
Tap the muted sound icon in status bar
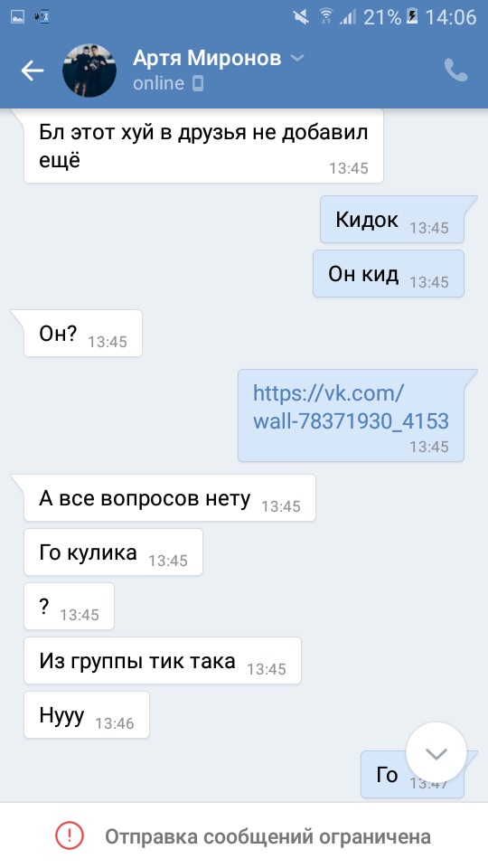pos(302,18)
